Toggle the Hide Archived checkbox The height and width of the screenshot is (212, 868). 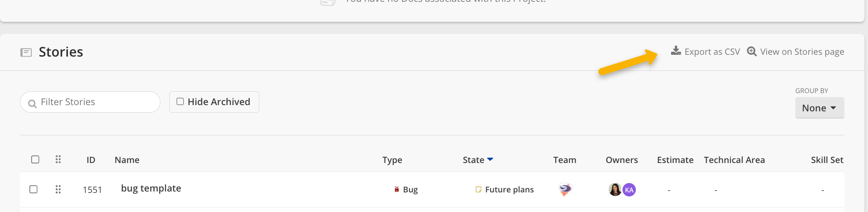tap(180, 102)
